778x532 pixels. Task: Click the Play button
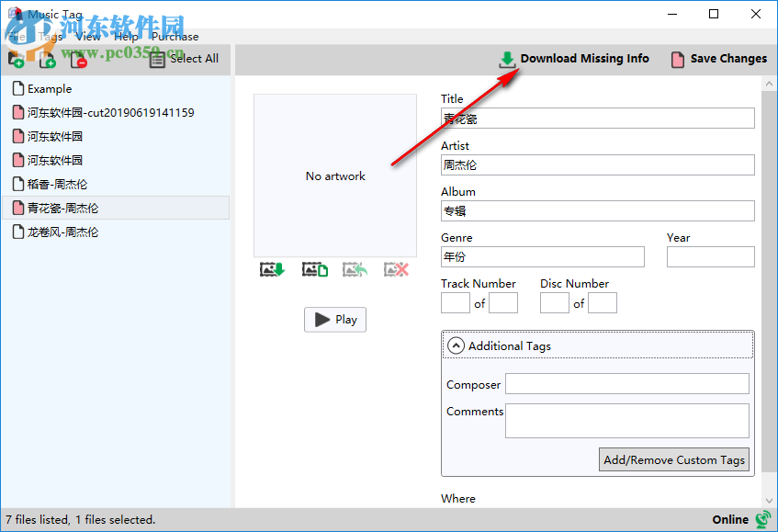point(335,320)
